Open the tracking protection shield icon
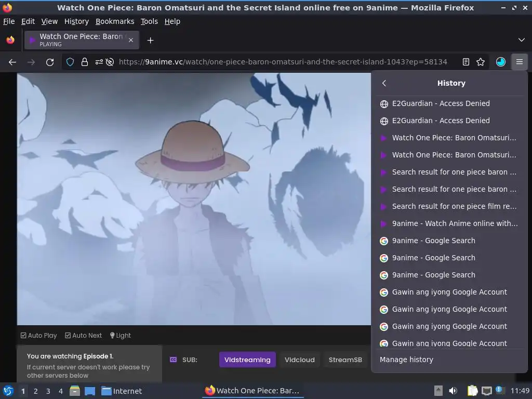 [70, 62]
